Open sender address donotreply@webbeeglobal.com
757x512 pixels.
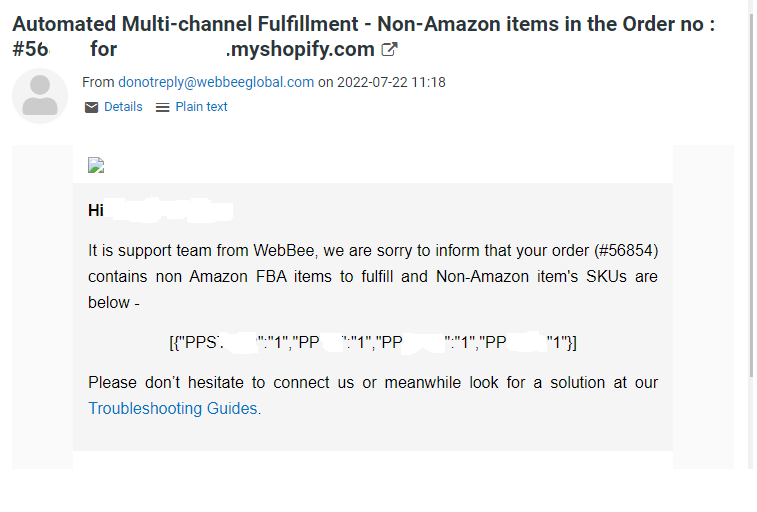coord(216,82)
